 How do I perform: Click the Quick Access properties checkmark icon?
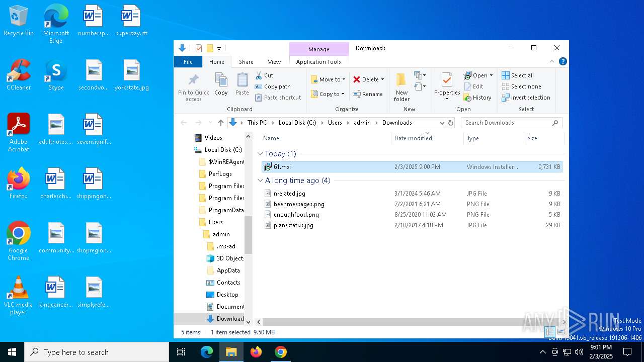coord(199,48)
